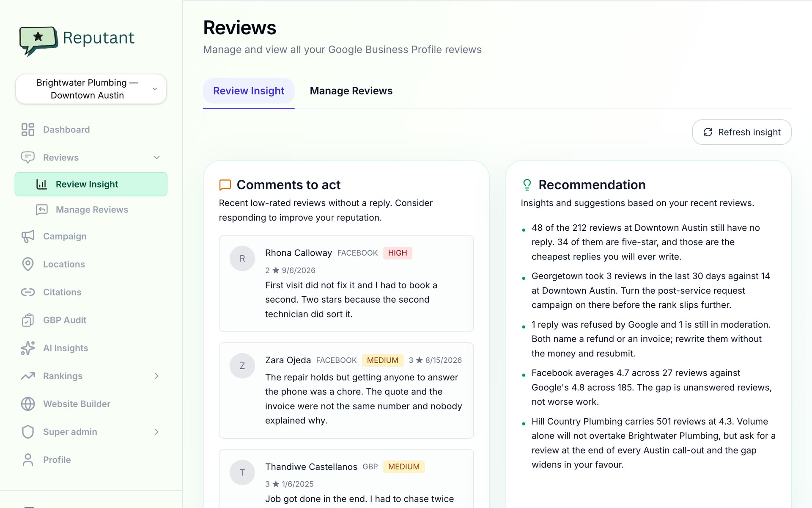Click the Locations pin icon
The height and width of the screenshot is (508, 812).
[x=28, y=264]
